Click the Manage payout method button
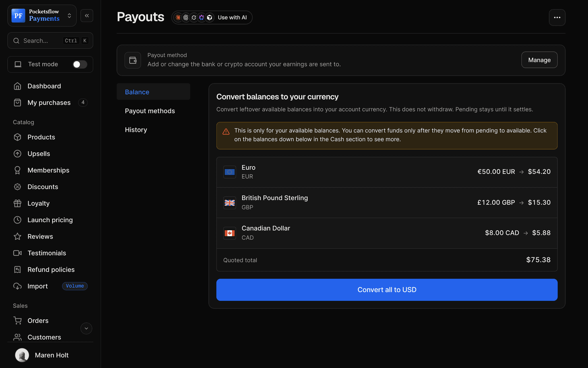 pyautogui.click(x=539, y=60)
